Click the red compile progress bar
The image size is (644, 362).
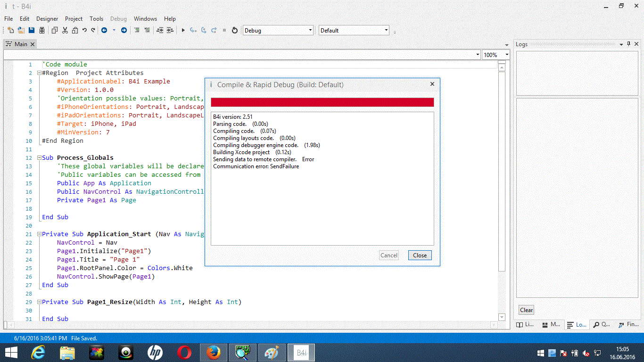(x=322, y=102)
